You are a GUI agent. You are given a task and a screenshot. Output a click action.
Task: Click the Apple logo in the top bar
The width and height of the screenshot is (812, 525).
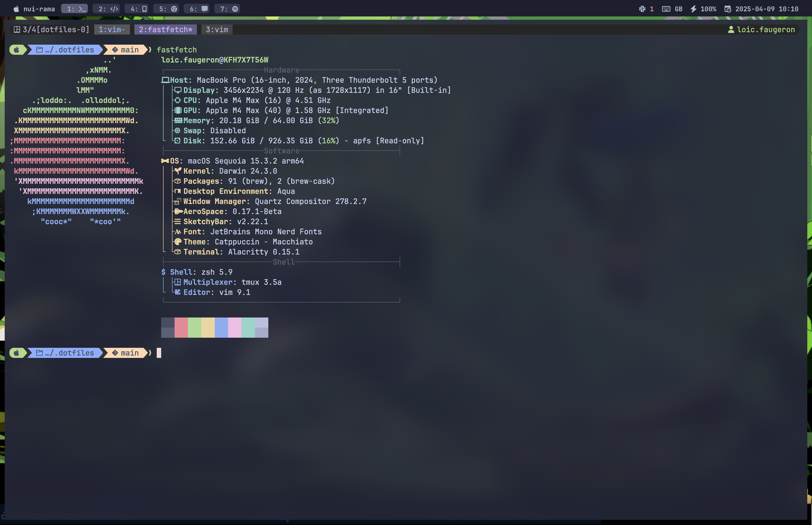[16, 9]
